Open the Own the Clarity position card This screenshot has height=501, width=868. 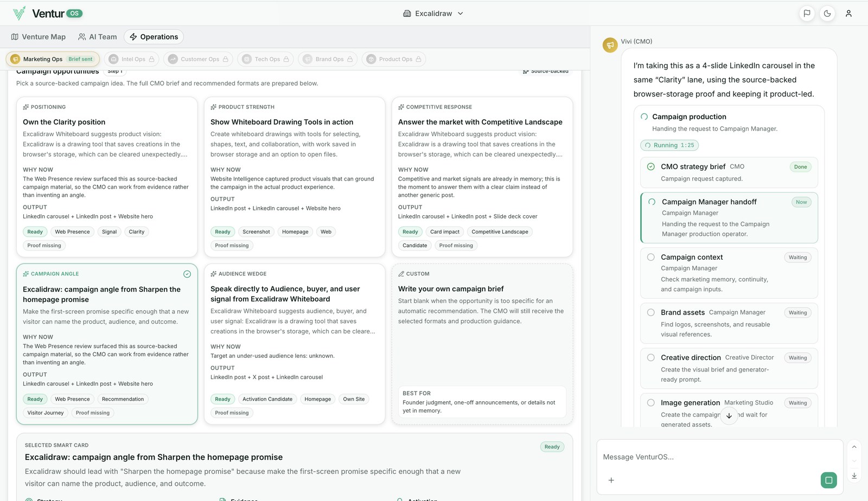107,177
